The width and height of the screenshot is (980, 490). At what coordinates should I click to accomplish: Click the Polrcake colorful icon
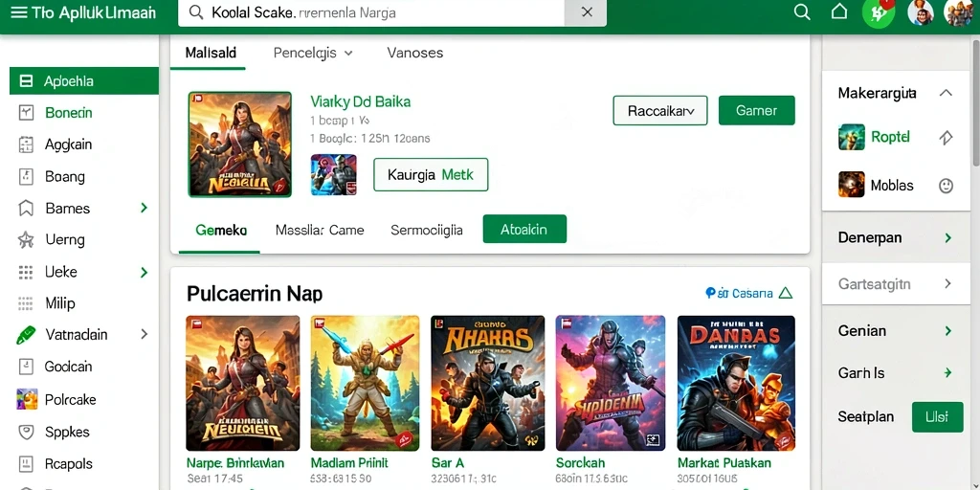(x=26, y=399)
